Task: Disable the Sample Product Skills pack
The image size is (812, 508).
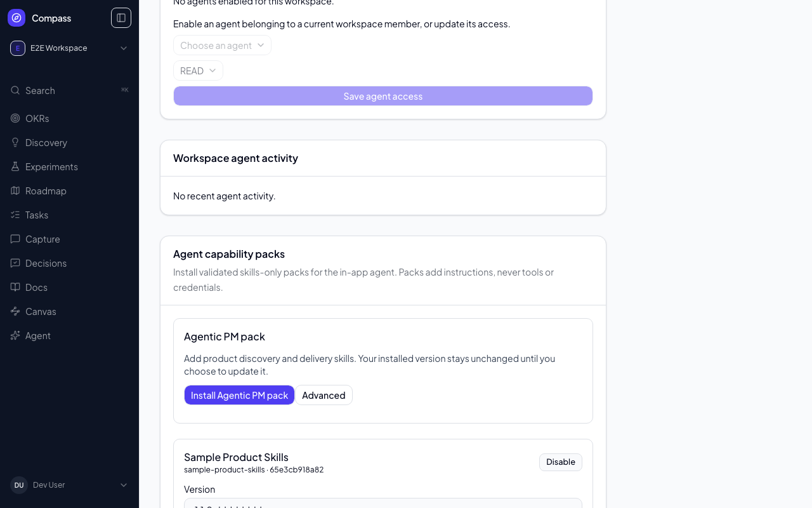Action: click(561, 462)
